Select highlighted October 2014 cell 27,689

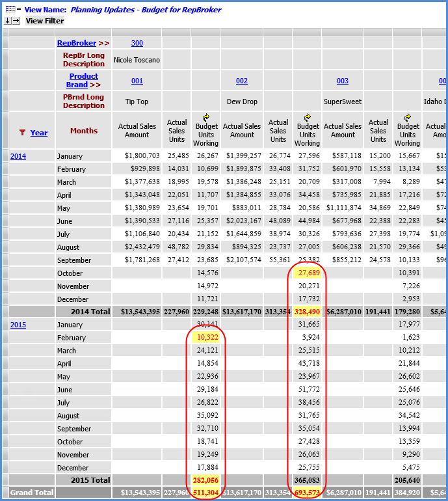click(x=307, y=273)
